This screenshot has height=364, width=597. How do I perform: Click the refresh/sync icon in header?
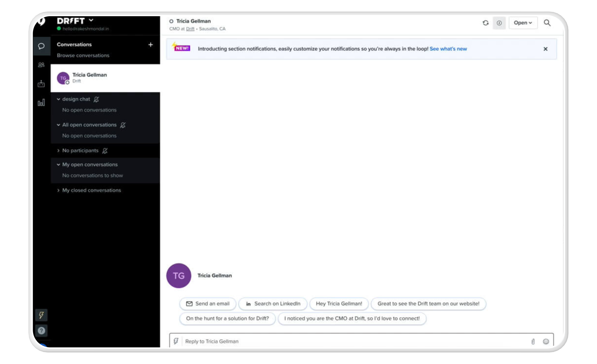(485, 23)
